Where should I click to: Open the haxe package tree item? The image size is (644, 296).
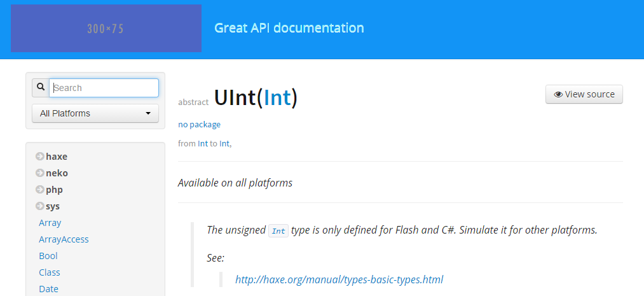[x=57, y=157]
